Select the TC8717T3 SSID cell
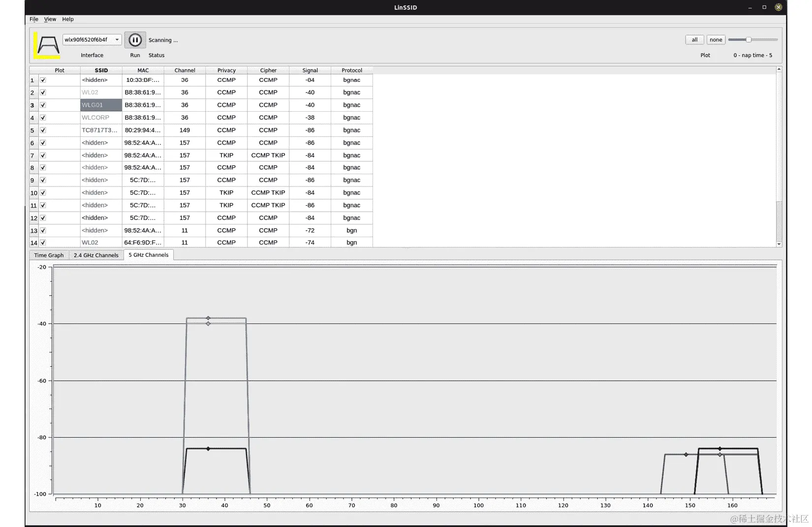 tap(101, 130)
